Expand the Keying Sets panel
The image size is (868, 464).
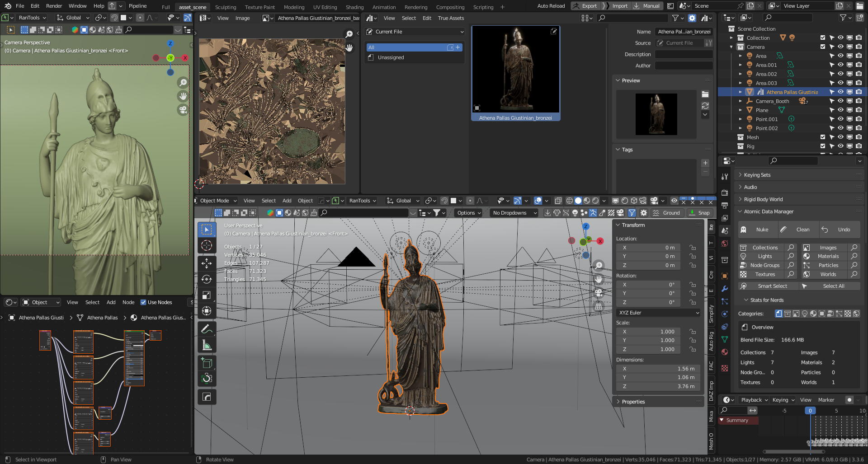click(799, 175)
